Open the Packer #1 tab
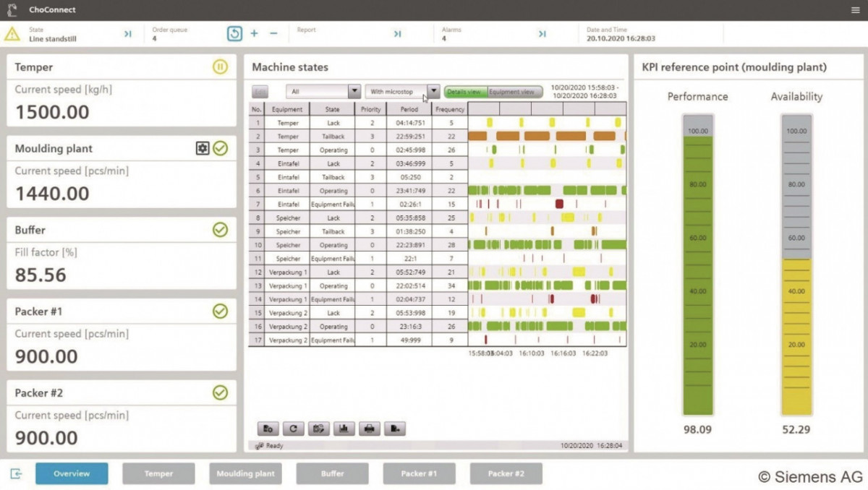 click(x=419, y=474)
